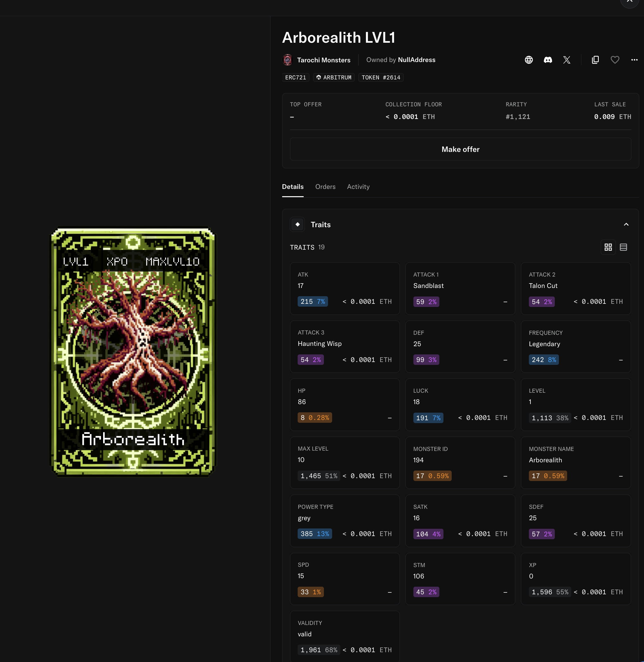Open the NullAddress owner profile
644x662 pixels.
point(416,60)
